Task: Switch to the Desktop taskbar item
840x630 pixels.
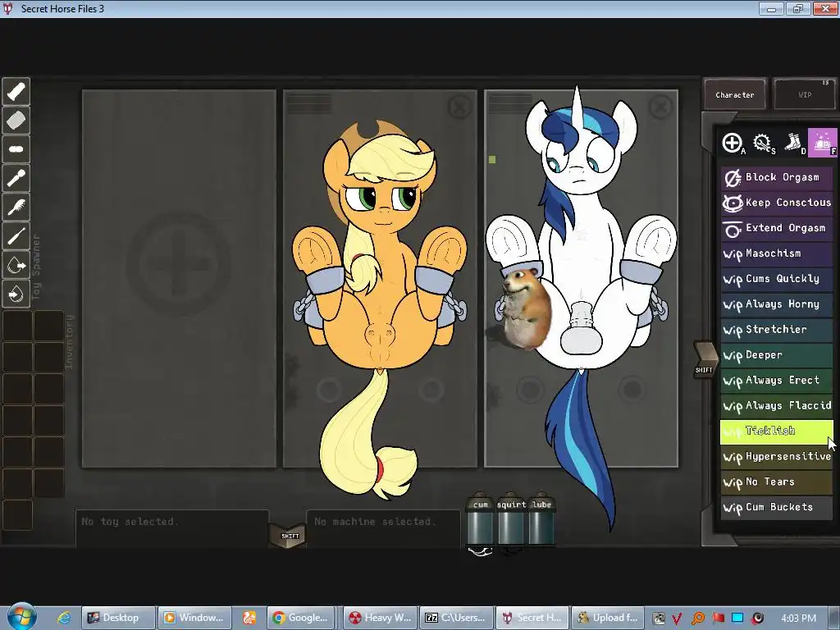Action: pos(118,618)
